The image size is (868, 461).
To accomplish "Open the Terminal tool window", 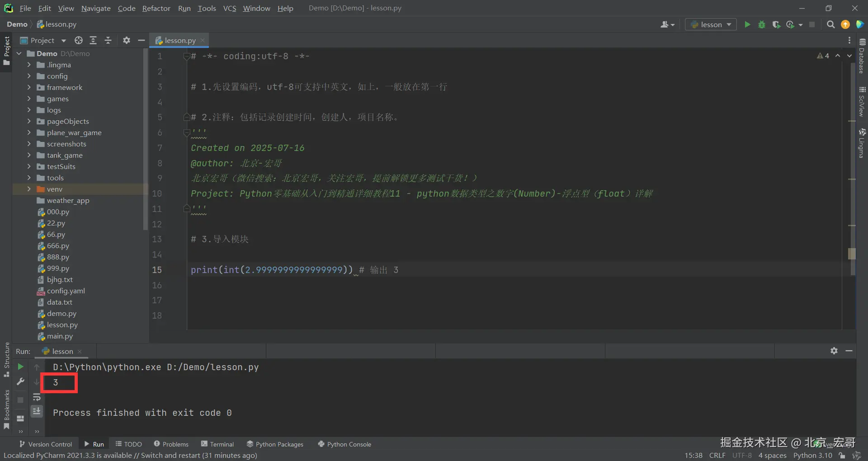I will (x=217, y=444).
